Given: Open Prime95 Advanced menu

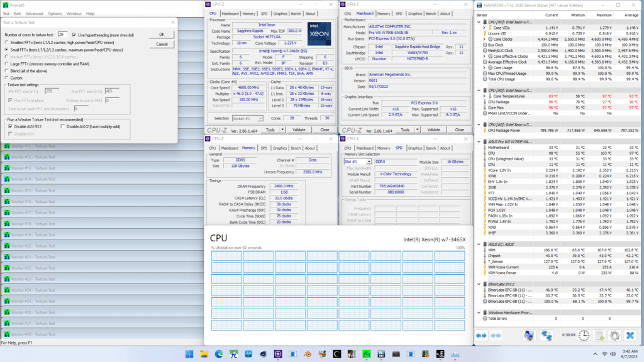Looking at the screenshot, I should click(x=34, y=14).
